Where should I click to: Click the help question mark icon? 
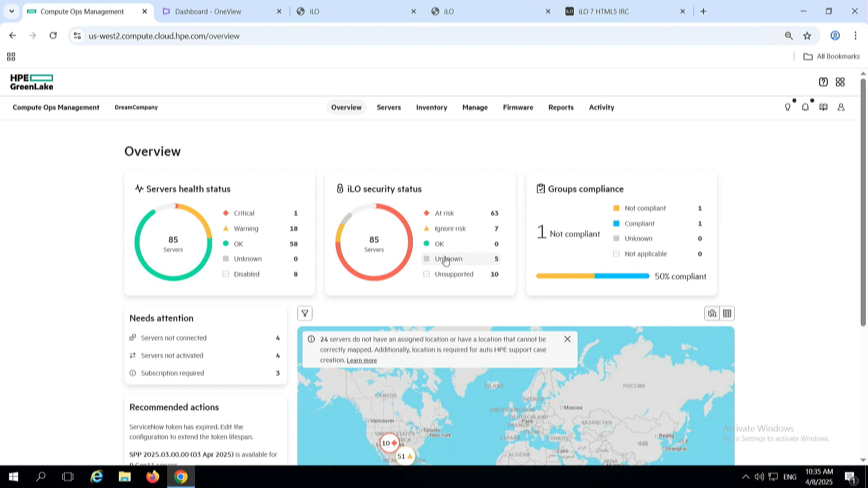(x=823, y=82)
